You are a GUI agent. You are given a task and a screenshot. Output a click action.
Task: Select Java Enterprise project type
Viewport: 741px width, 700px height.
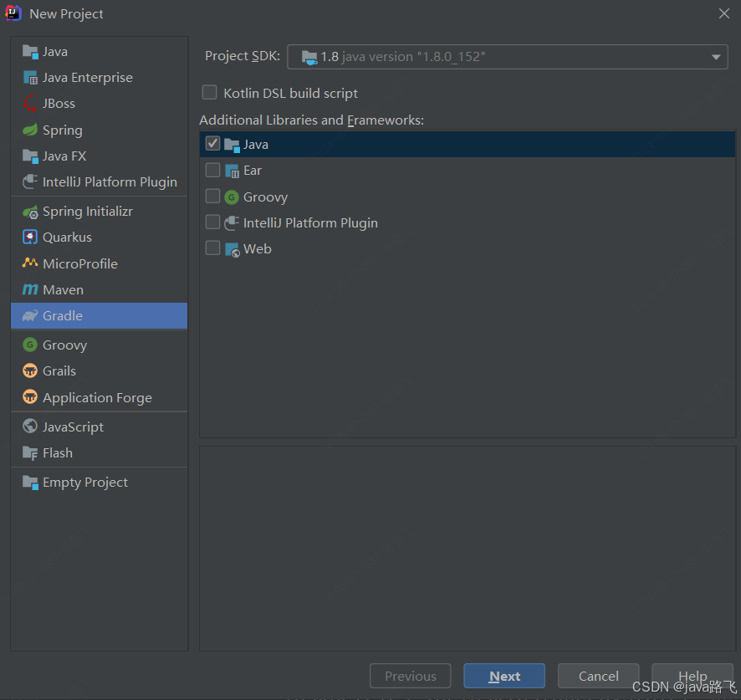pos(100,78)
